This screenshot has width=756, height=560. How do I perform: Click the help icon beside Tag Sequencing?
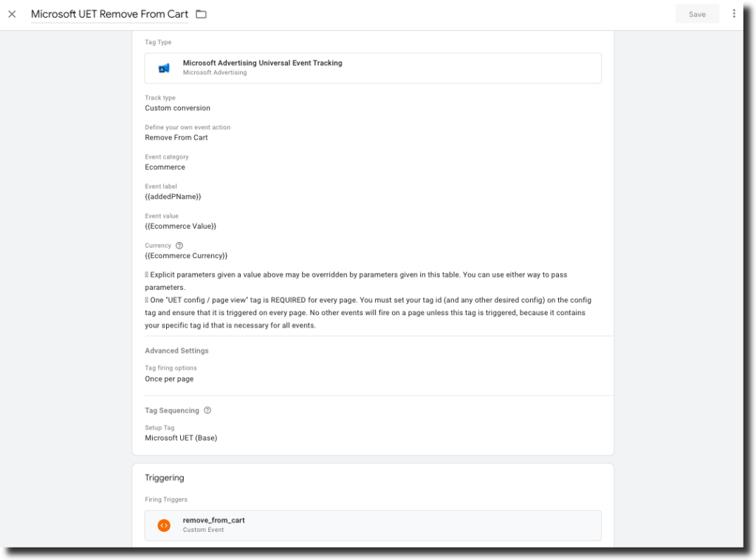207,410
